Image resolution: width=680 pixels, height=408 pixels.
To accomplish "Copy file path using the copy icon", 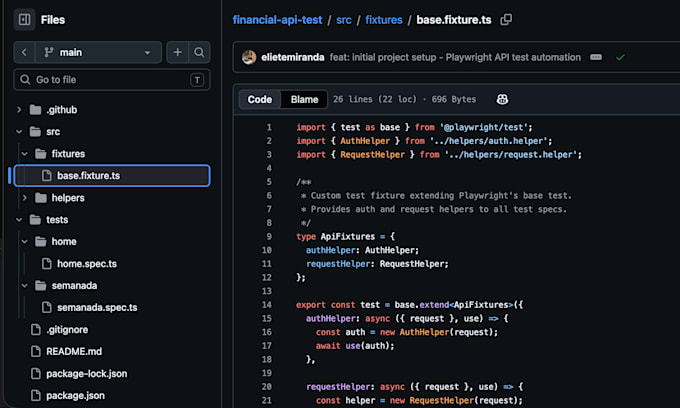I will [506, 20].
